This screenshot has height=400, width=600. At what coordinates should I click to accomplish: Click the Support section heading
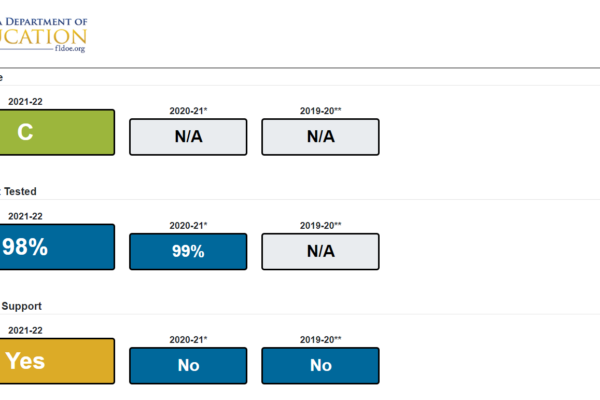pos(21,306)
